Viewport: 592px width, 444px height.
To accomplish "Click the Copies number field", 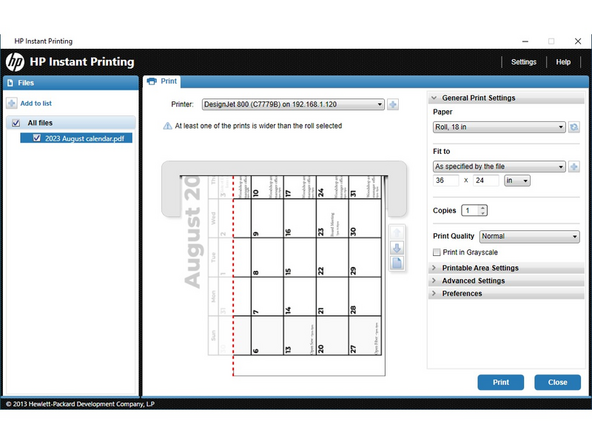I will coord(470,210).
